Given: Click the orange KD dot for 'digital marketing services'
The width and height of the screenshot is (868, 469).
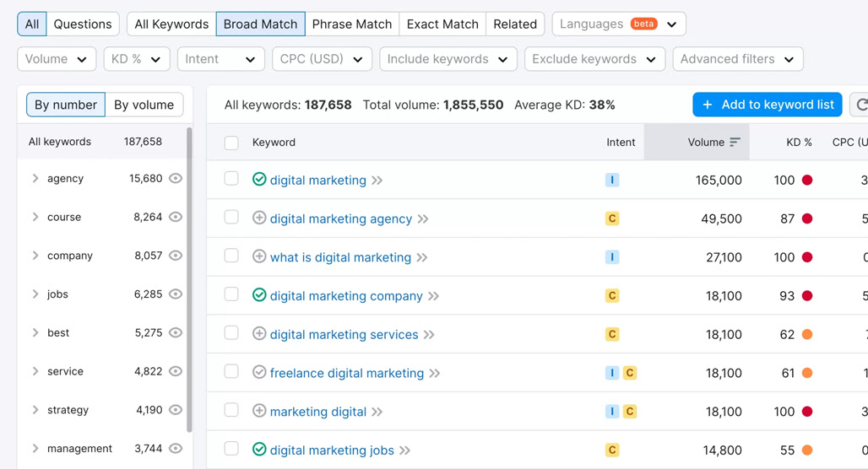Looking at the screenshot, I should pyautogui.click(x=807, y=334).
